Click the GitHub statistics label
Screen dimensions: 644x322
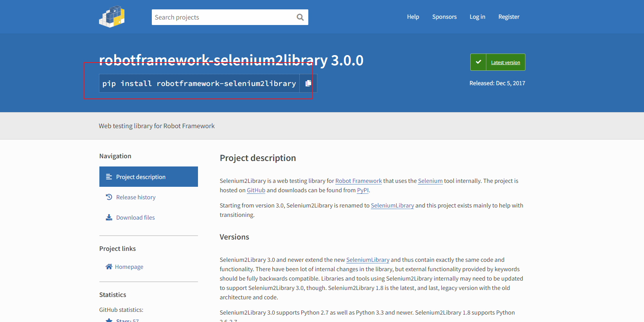pos(121,310)
